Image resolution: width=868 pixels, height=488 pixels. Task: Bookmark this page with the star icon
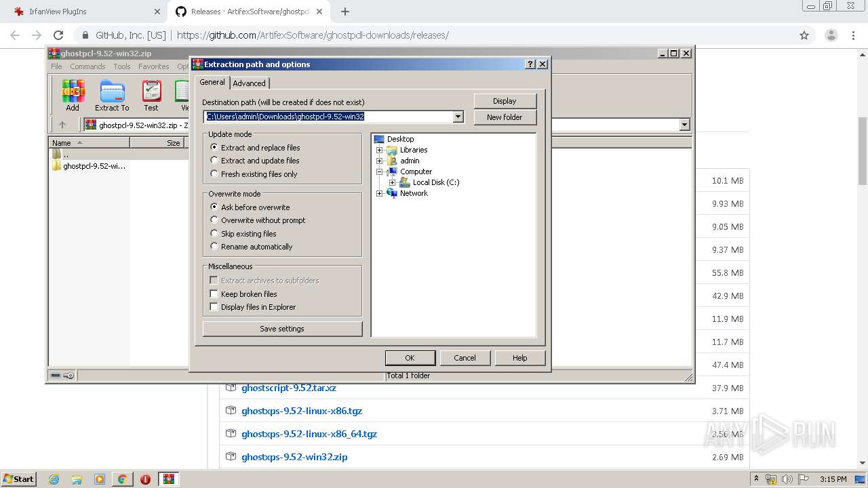[x=804, y=35]
